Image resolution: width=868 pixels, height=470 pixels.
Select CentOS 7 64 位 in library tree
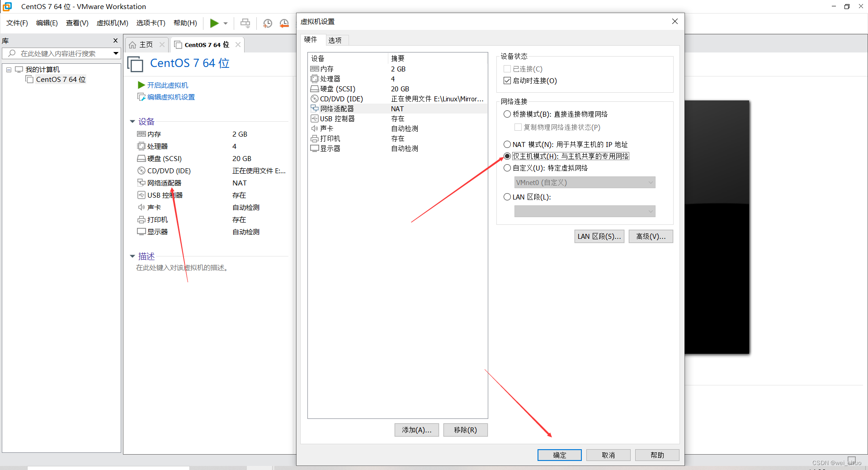click(61, 80)
